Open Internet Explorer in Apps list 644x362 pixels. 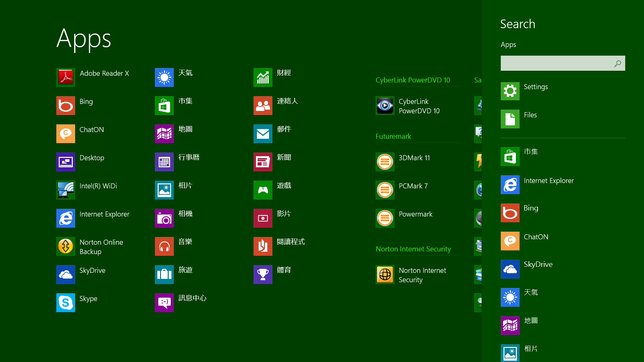coord(65,218)
